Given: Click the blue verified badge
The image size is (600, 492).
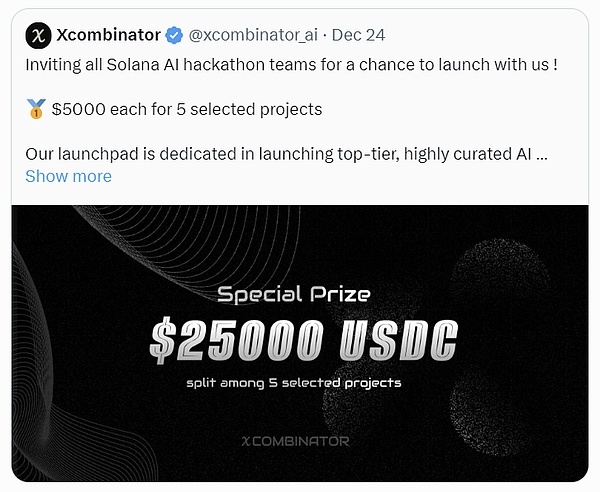Looking at the screenshot, I should [x=174, y=35].
